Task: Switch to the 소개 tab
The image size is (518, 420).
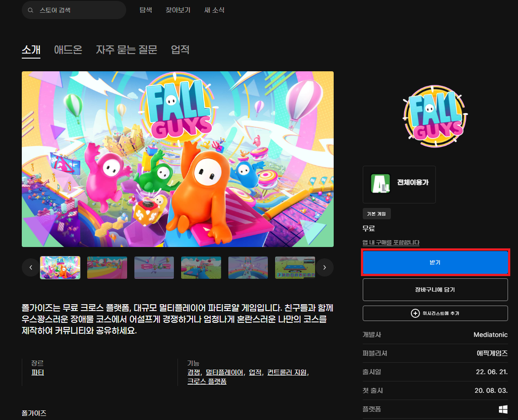Action: pos(31,50)
